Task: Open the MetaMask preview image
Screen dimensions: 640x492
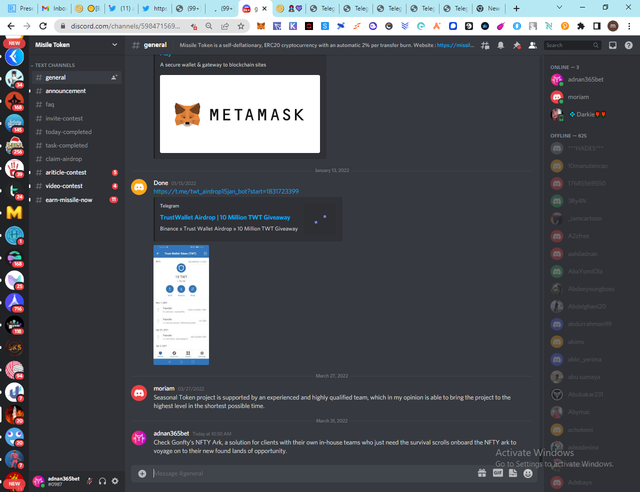Action: tap(240, 114)
